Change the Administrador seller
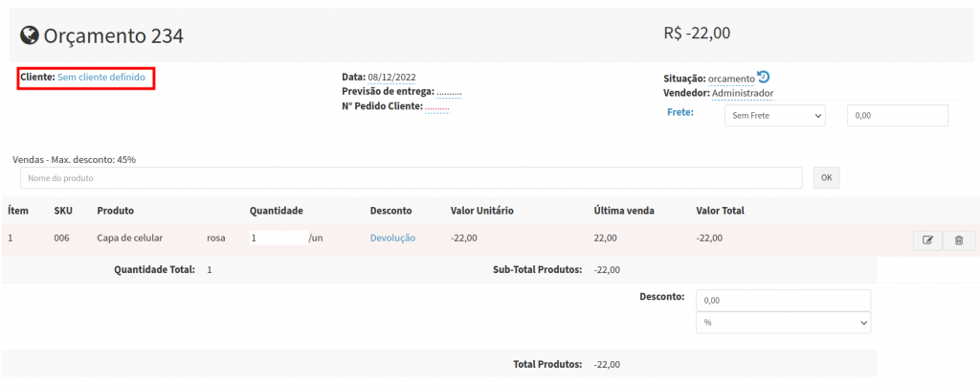Viewport: 980px width, 387px height. coord(742,93)
